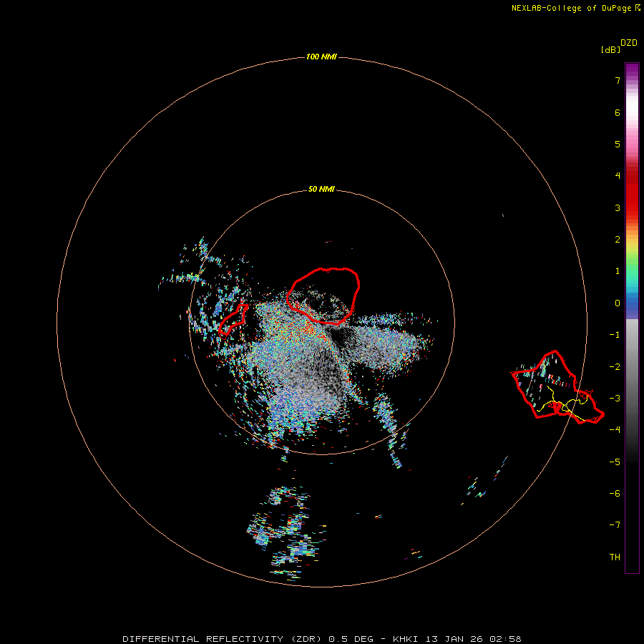
Task: Click the DZD color scale title
Action: point(629,43)
